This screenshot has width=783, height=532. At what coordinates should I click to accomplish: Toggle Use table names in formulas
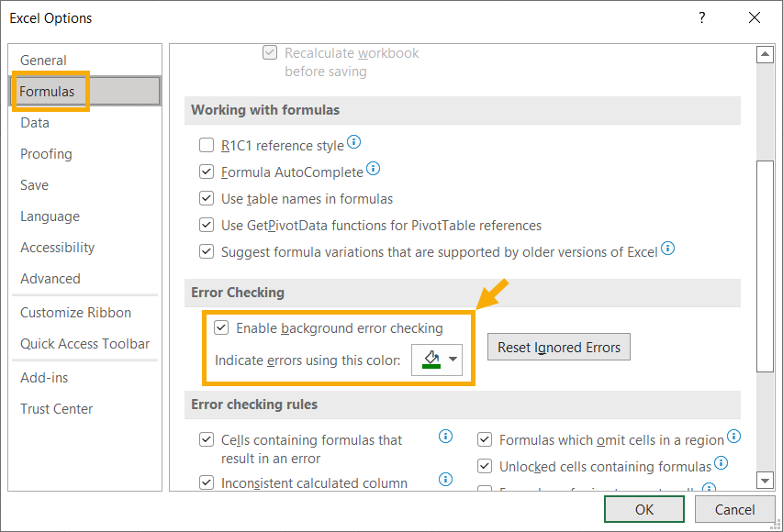(x=207, y=199)
